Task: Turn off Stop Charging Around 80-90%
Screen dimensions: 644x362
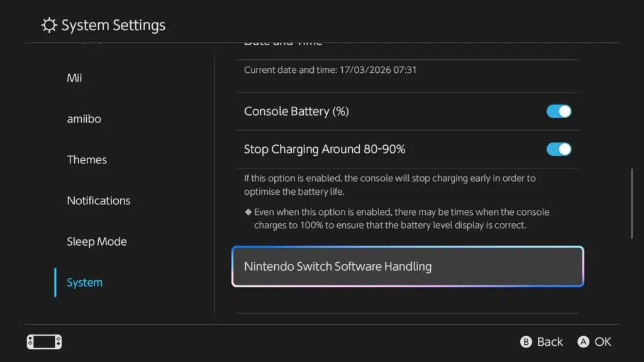Action: point(558,149)
